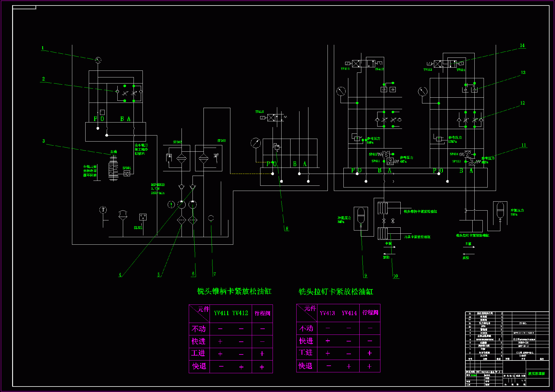
Task: Select the motor circle symbol near pumps
Action: (171, 205)
